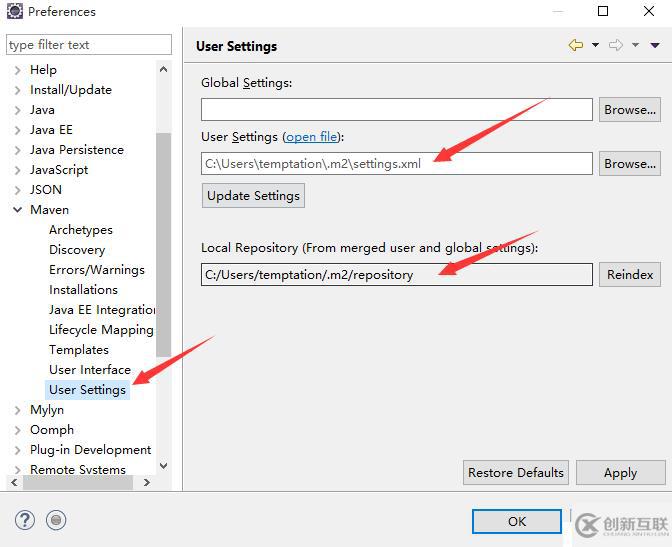Image resolution: width=672 pixels, height=547 pixels.
Task: Click the oomph preference recorder icon
Action: (x=57, y=520)
